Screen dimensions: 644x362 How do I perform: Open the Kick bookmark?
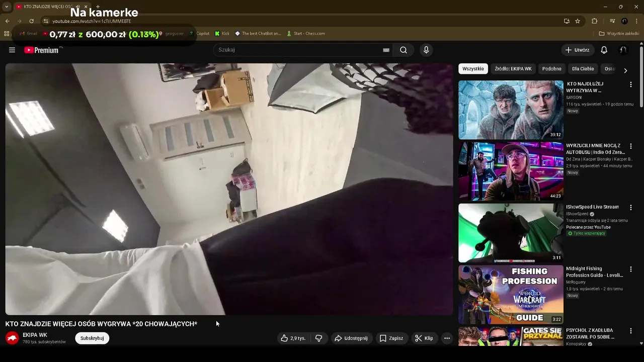point(222,34)
